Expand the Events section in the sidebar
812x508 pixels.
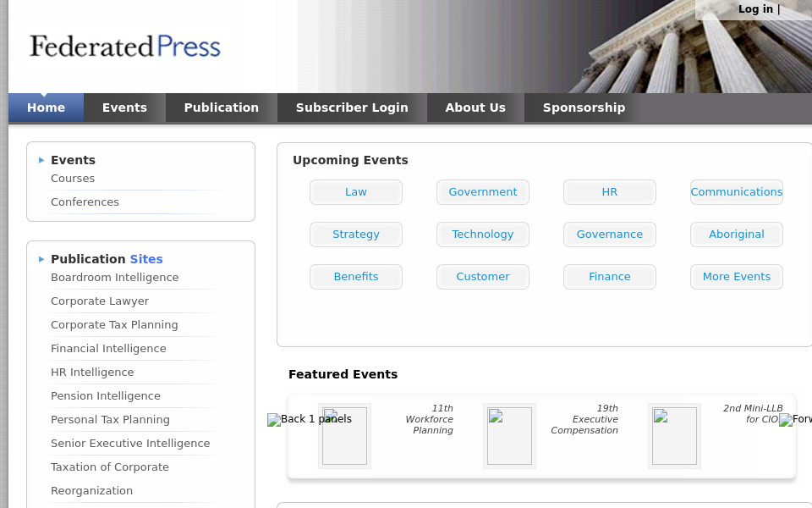click(x=73, y=159)
